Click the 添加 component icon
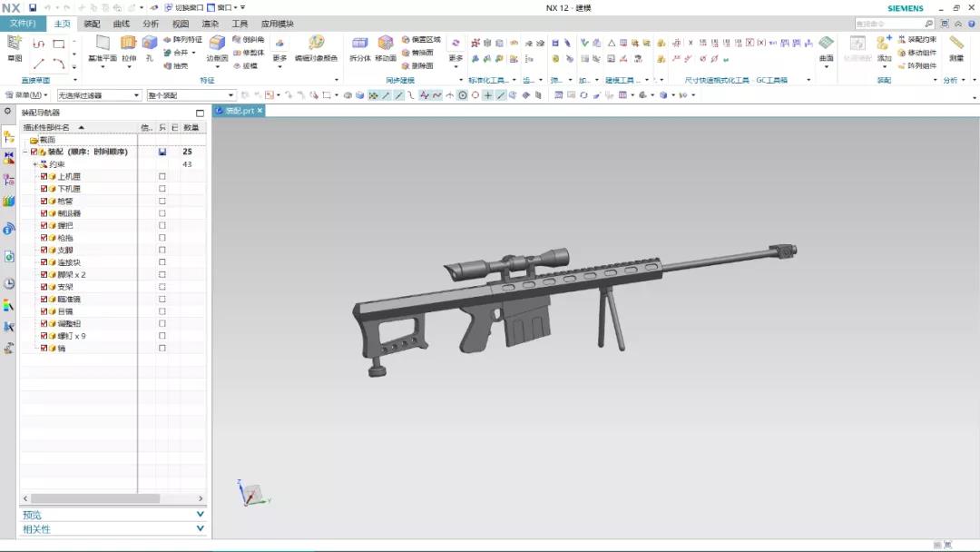This screenshot has height=552, width=980. (x=885, y=44)
